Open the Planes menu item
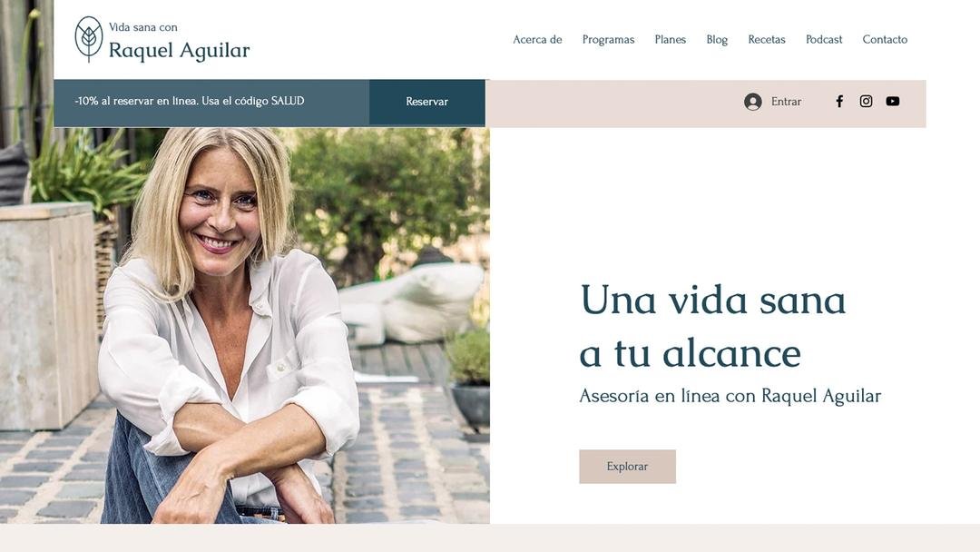This screenshot has width=980, height=552. coord(670,39)
